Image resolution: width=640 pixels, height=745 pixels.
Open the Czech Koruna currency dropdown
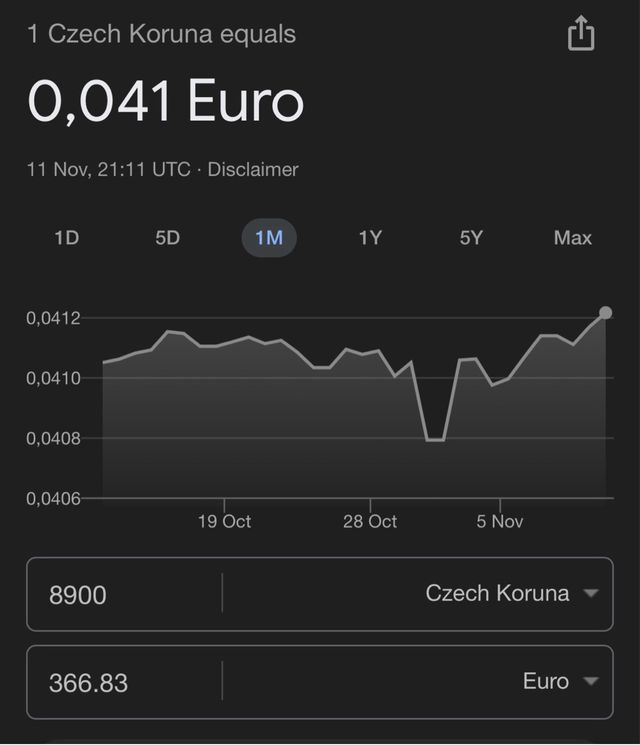[x=510, y=593]
